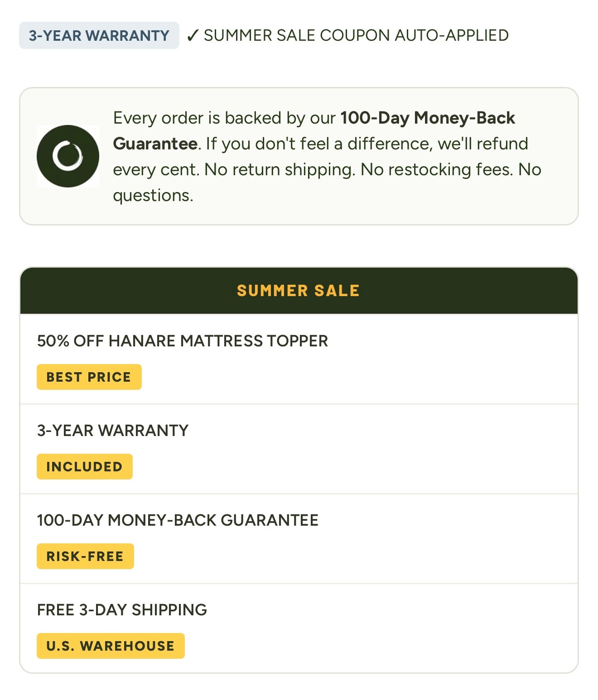
Task: Click the U.S. Warehouse yellow badge
Action: click(x=111, y=646)
